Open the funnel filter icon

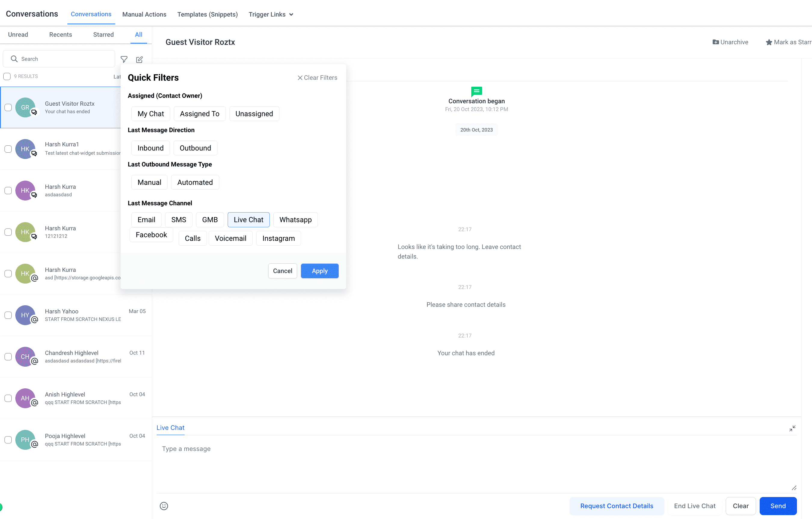coord(124,59)
